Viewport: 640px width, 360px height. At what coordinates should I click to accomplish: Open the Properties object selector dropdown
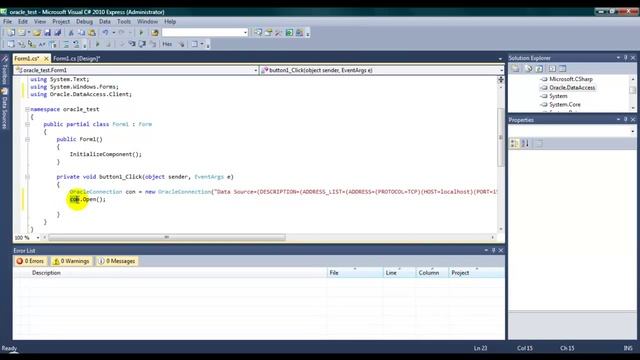point(633,131)
